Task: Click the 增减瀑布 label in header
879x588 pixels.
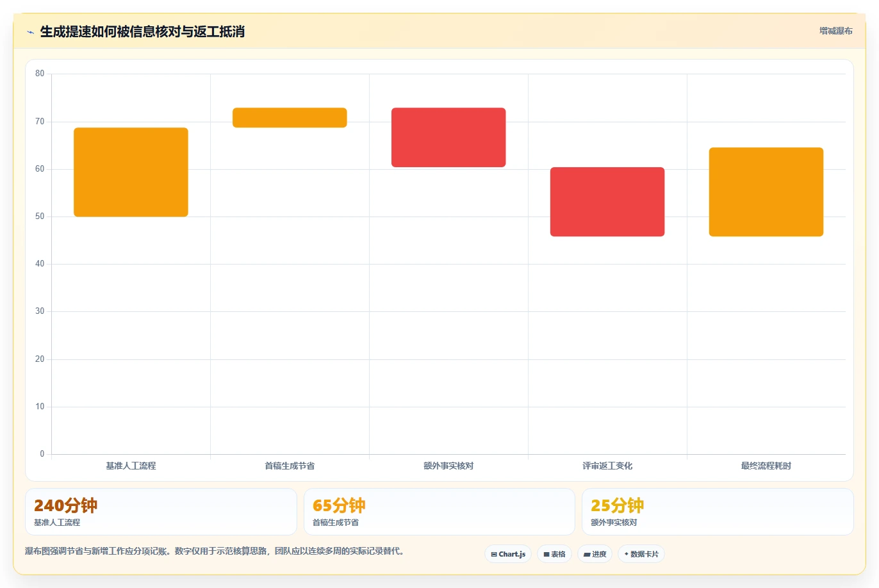Action: (835, 31)
